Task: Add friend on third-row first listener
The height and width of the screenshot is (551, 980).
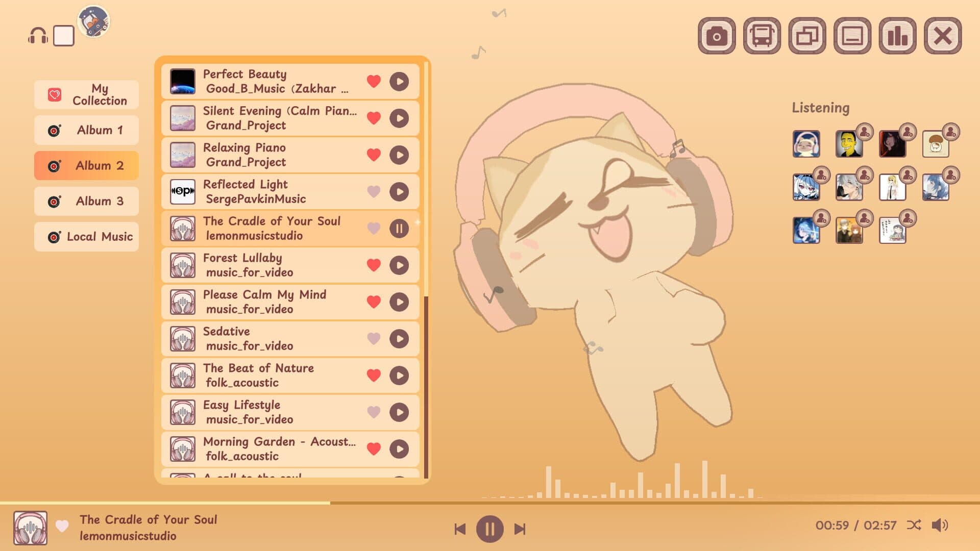Action: click(x=822, y=218)
